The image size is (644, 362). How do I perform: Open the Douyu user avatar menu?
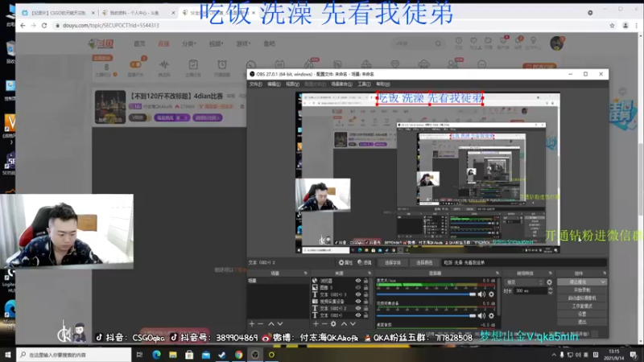click(x=556, y=43)
